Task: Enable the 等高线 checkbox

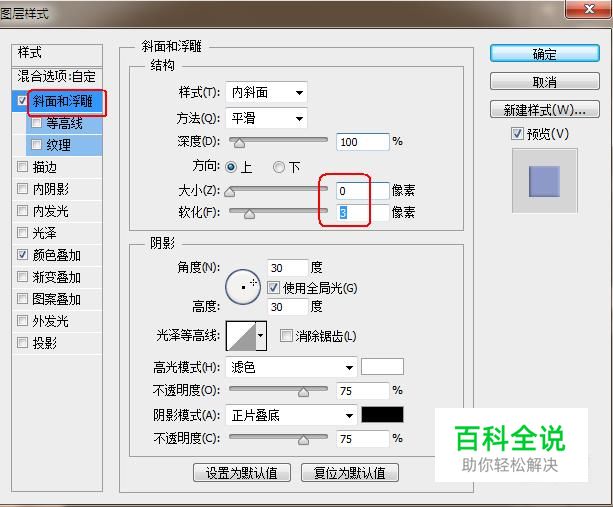Action: (x=36, y=123)
